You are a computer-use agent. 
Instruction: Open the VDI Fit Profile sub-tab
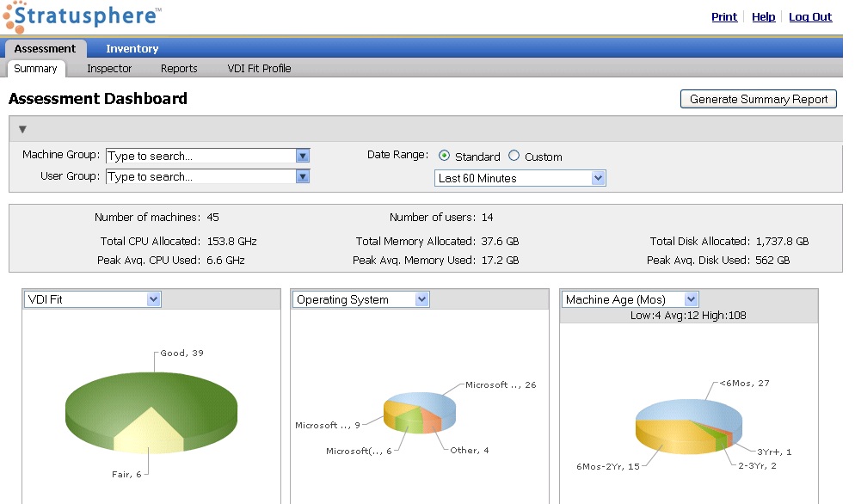pyautogui.click(x=259, y=69)
